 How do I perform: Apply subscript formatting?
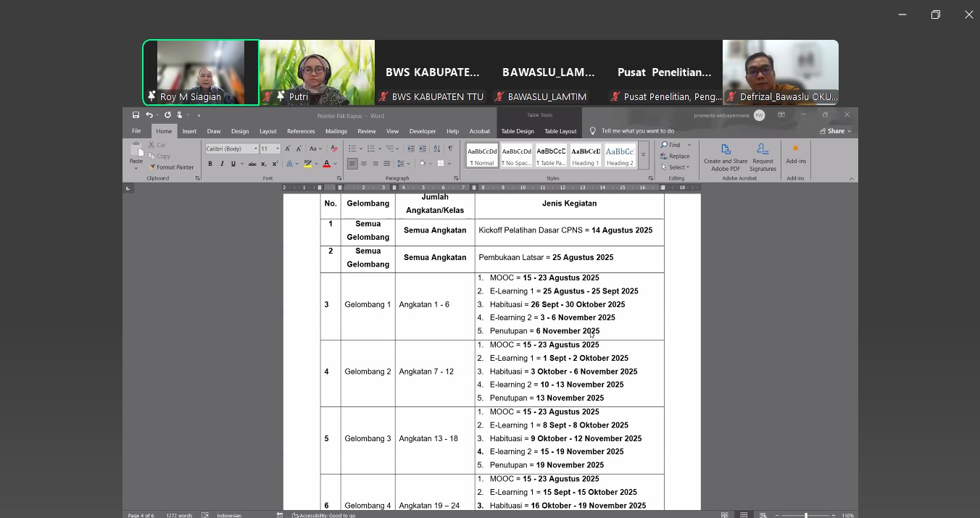pos(265,164)
